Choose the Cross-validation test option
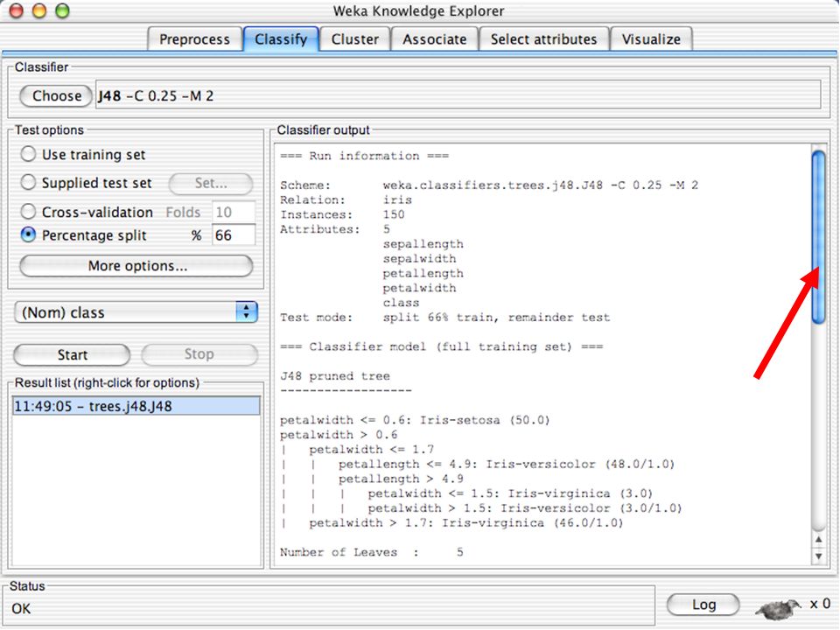 coord(28,212)
